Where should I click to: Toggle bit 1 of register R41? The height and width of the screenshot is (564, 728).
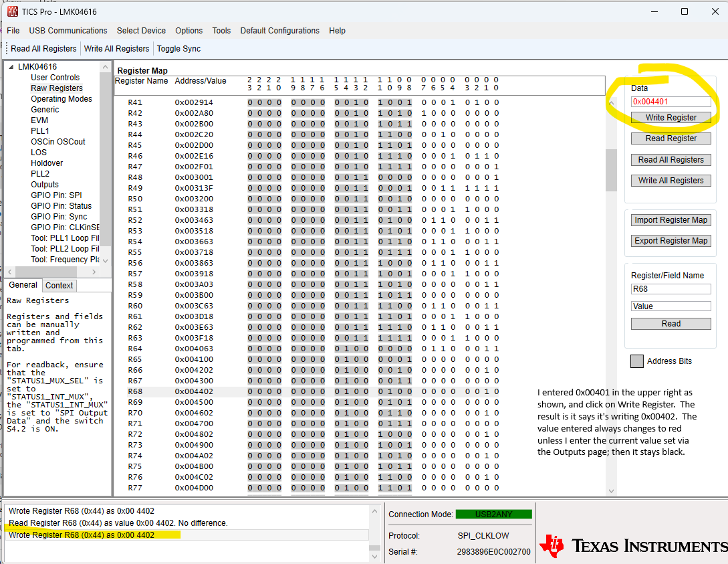(486, 102)
